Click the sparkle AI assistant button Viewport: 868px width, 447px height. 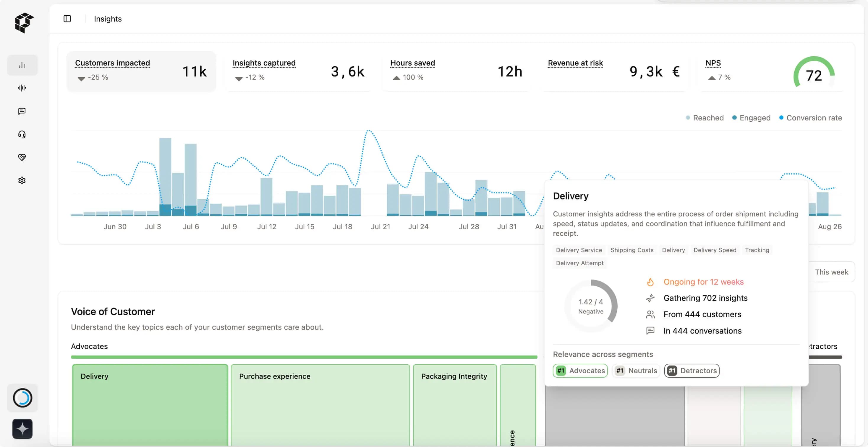click(22, 428)
